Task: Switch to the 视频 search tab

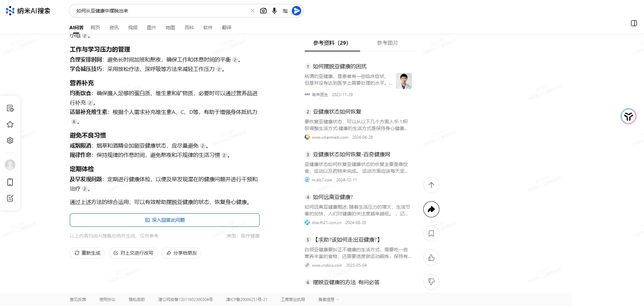Action: pyautogui.click(x=132, y=28)
